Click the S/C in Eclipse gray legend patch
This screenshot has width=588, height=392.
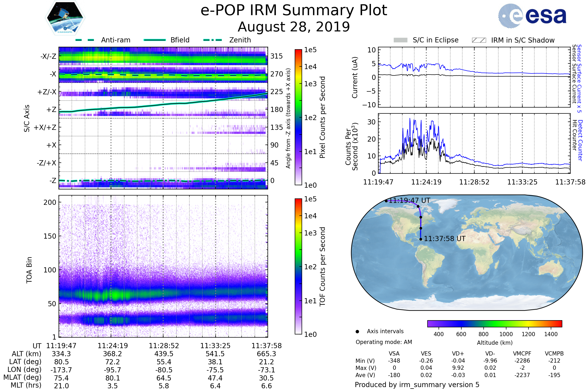tap(400, 40)
